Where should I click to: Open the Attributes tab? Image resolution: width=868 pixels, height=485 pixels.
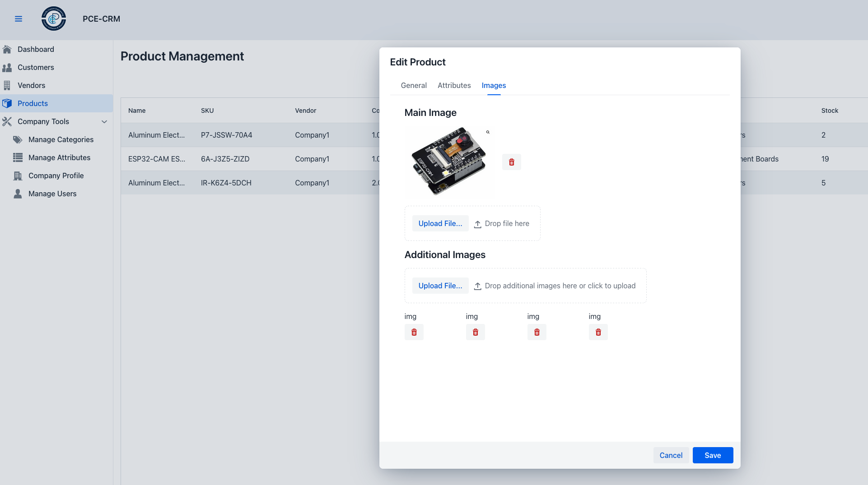(x=454, y=85)
